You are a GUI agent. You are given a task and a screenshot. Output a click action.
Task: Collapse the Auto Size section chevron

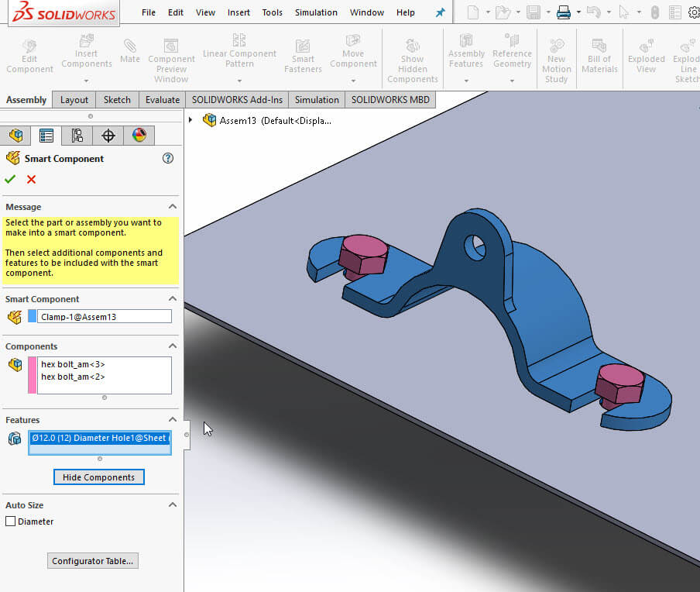172,505
